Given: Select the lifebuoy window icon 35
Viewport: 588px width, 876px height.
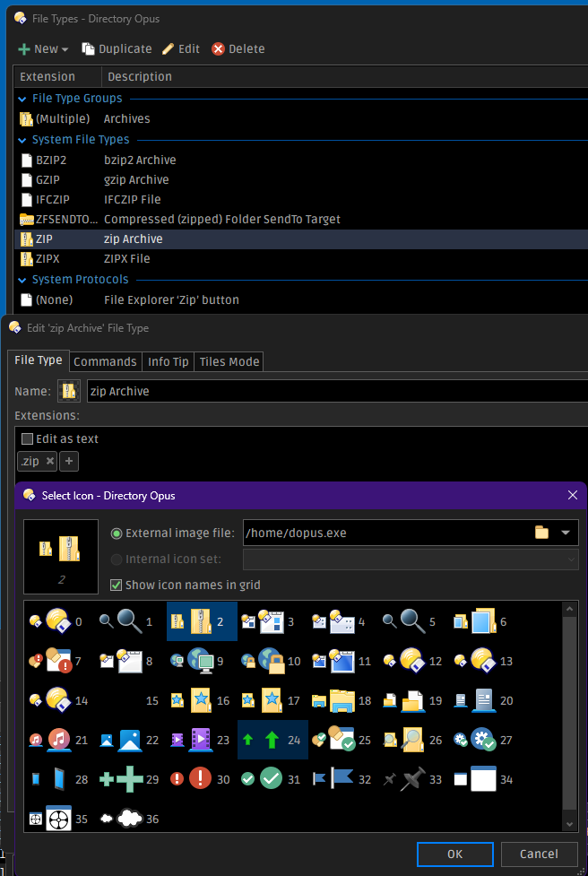Looking at the screenshot, I should [x=58, y=819].
